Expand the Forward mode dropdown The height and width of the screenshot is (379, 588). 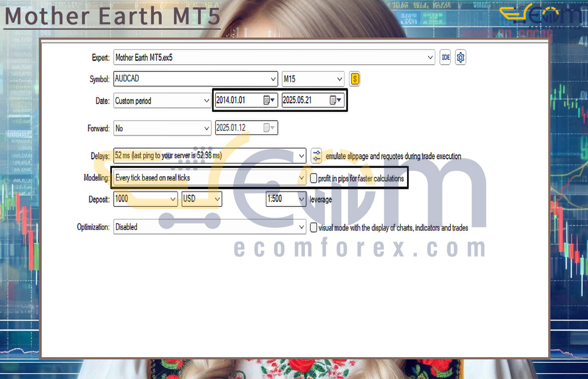click(x=207, y=128)
